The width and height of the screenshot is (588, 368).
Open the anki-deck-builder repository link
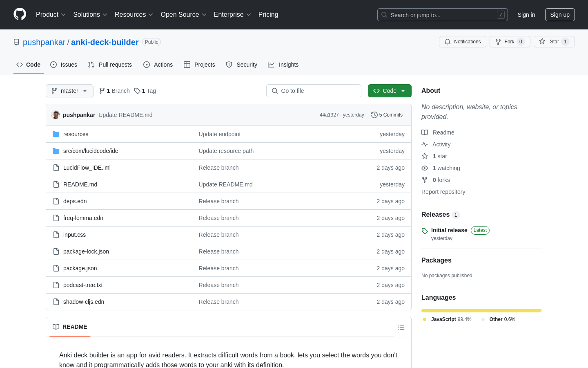point(105,42)
